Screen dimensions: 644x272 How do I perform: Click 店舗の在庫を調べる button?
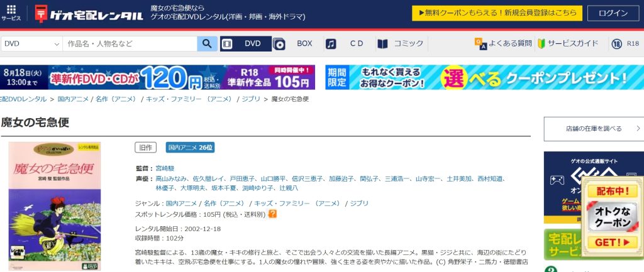coord(594,129)
